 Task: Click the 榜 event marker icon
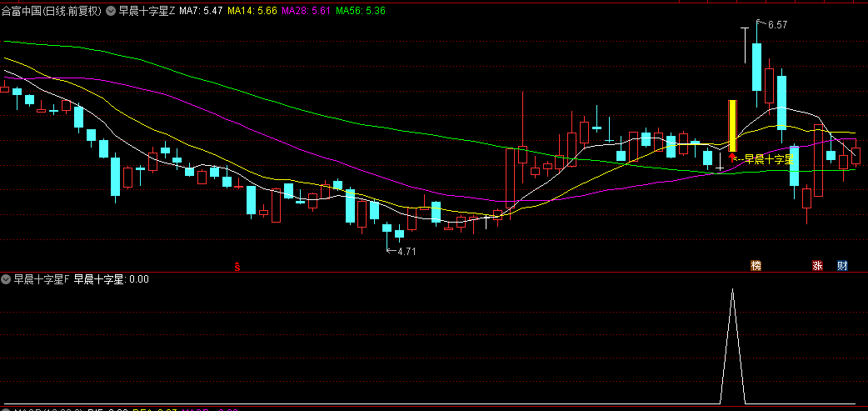[x=756, y=266]
